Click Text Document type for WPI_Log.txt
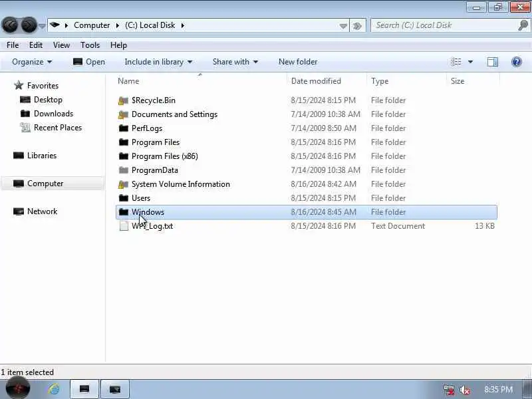532x399 pixels. [398, 226]
